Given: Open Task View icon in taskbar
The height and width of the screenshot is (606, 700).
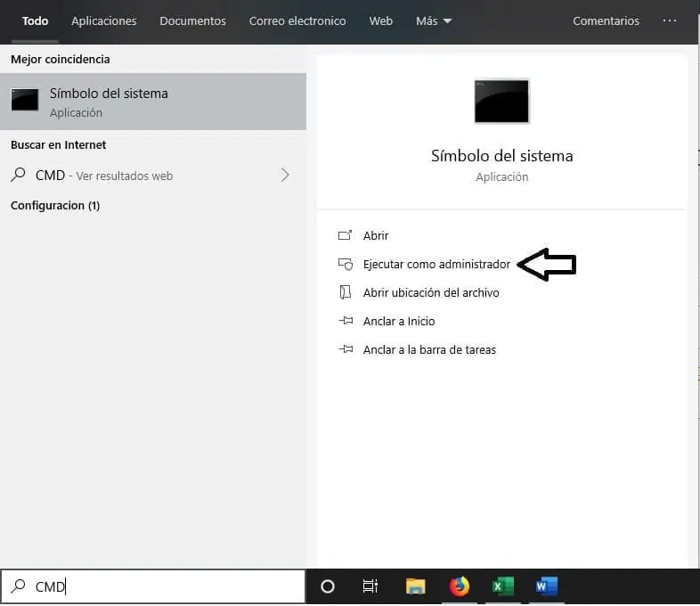Looking at the screenshot, I should pos(370,586).
